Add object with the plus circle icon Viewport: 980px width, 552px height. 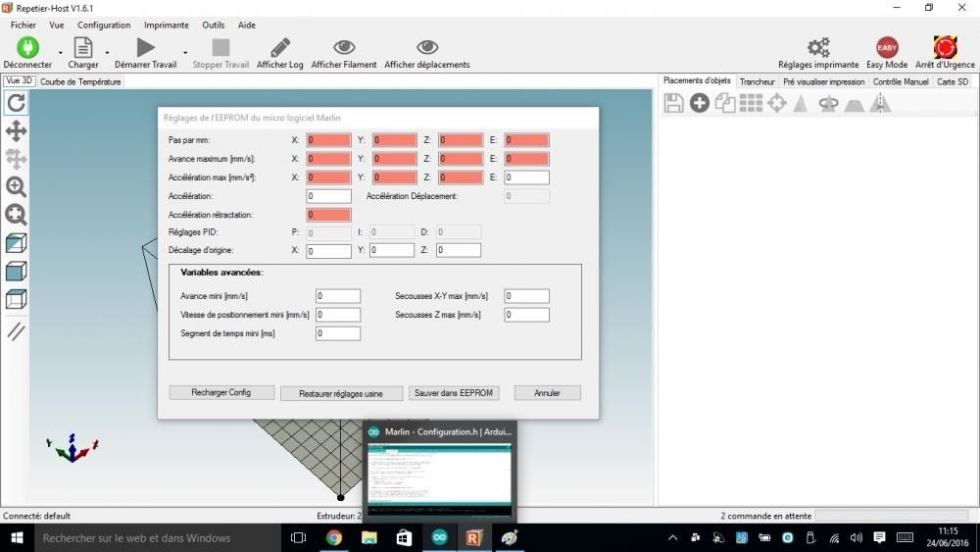coord(700,103)
